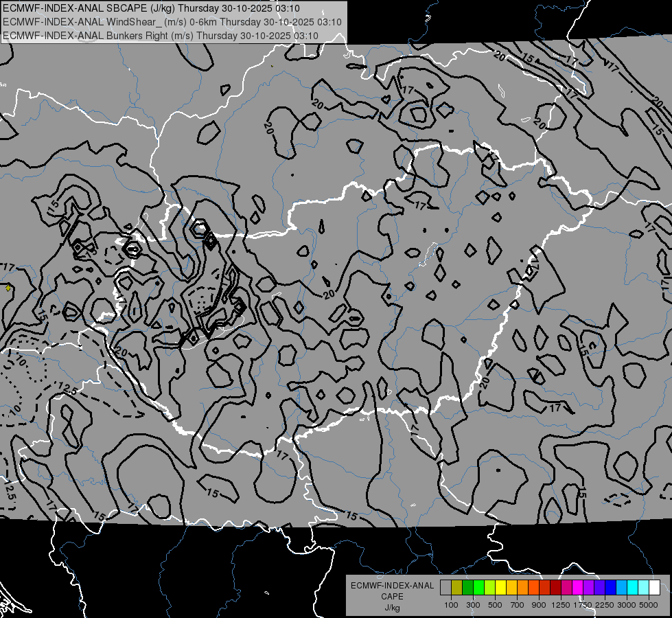Viewport: 672px width, 618px height.
Task: Pick the gray first swatch in legend
Action: point(445,588)
